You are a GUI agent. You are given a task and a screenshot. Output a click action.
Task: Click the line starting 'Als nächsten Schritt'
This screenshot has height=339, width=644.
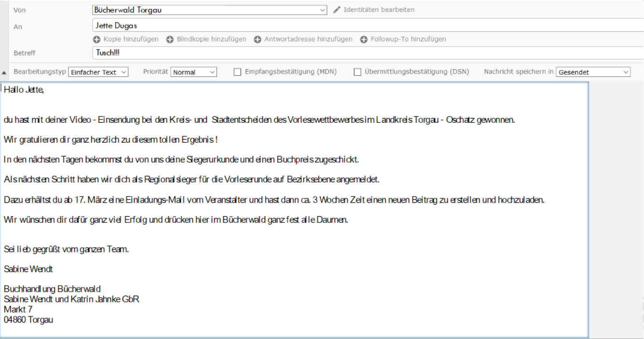click(x=192, y=180)
